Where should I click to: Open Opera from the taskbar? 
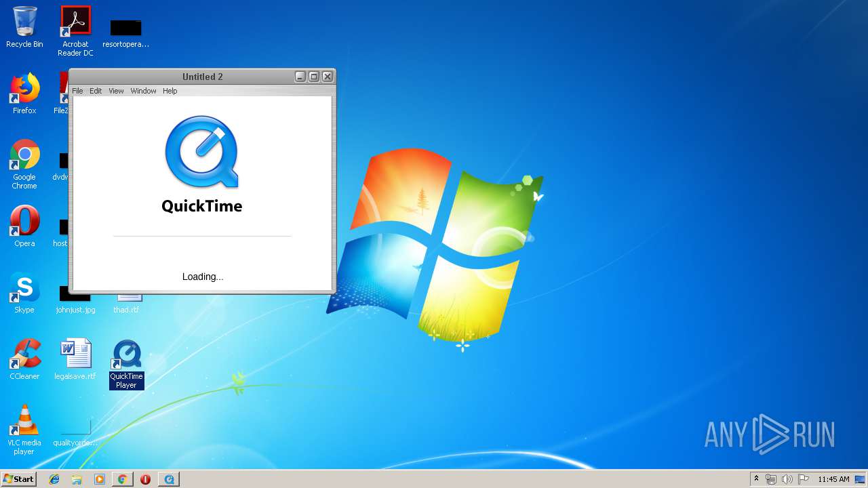click(145, 479)
